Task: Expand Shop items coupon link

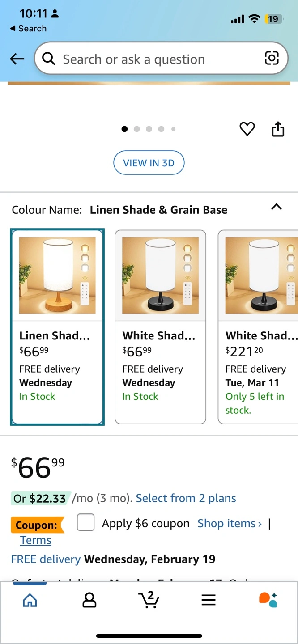Action: click(230, 523)
